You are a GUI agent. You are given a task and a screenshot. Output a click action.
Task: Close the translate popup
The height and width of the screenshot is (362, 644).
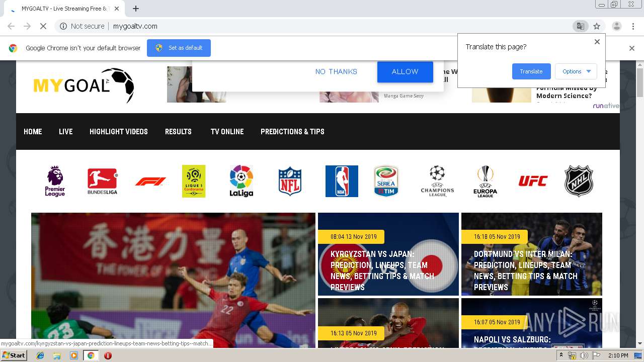(597, 42)
